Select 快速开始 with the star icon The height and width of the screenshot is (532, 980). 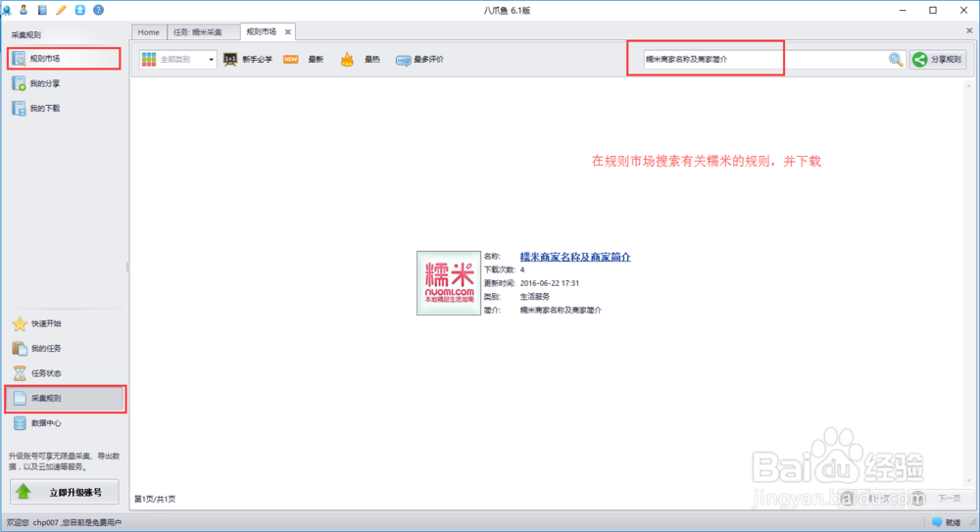point(37,323)
